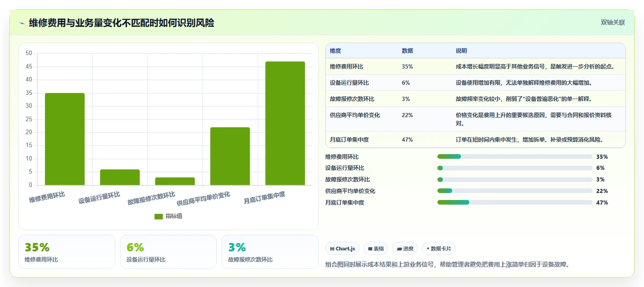Click the 22% value in the table

pos(407,115)
